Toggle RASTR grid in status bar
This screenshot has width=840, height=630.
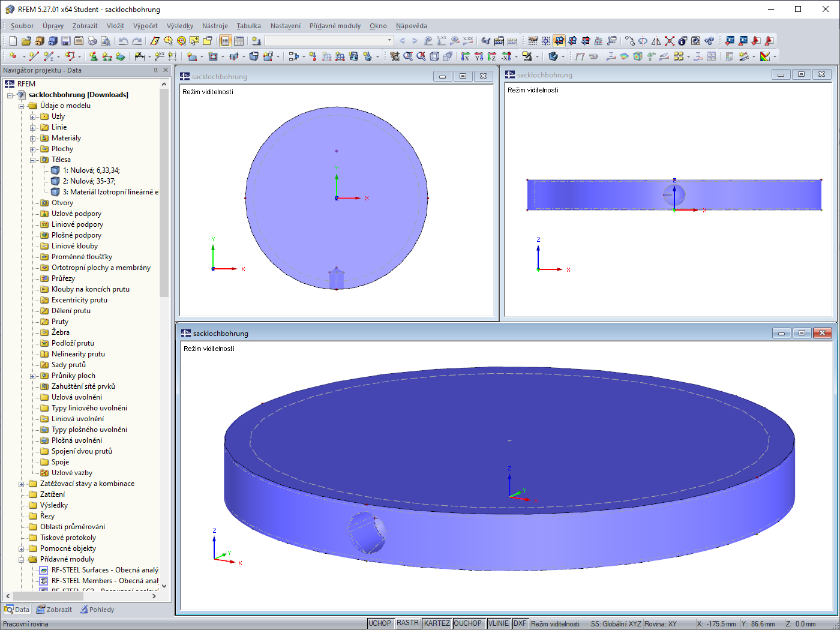click(408, 623)
